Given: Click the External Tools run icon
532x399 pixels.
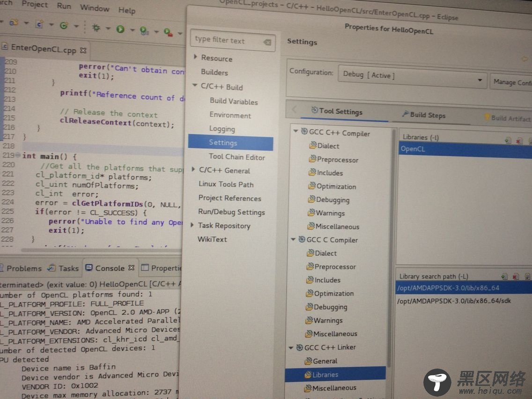Looking at the screenshot, I should [x=168, y=33].
